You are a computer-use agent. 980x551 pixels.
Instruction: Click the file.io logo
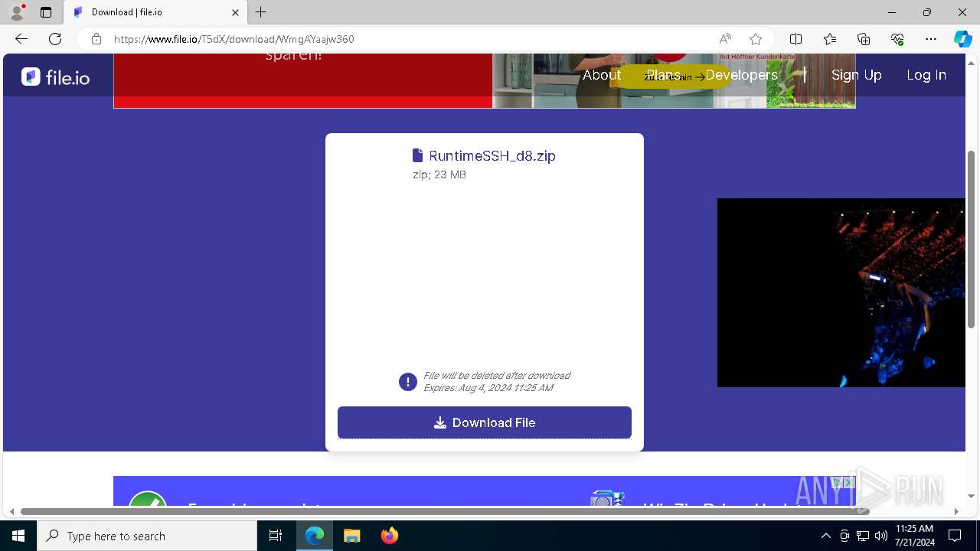point(55,77)
